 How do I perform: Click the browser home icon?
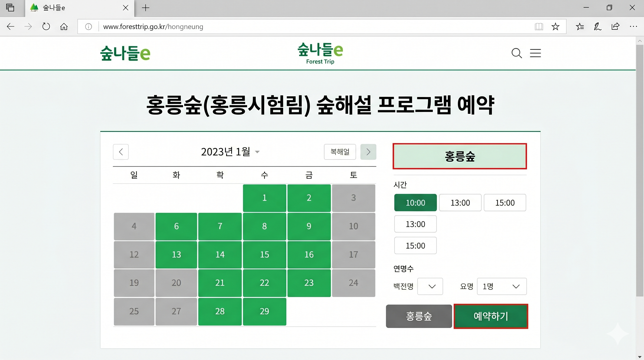click(64, 26)
